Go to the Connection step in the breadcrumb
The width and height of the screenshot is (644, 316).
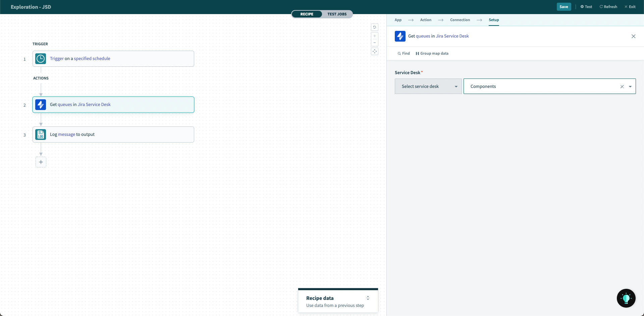point(460,20)
